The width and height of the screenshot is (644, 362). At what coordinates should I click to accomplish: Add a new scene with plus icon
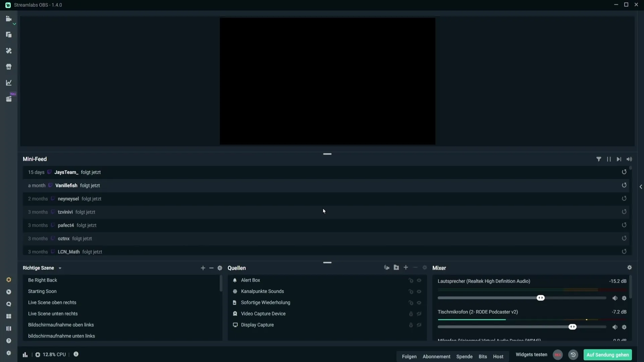pyautogui.click(x=203, y=268)
